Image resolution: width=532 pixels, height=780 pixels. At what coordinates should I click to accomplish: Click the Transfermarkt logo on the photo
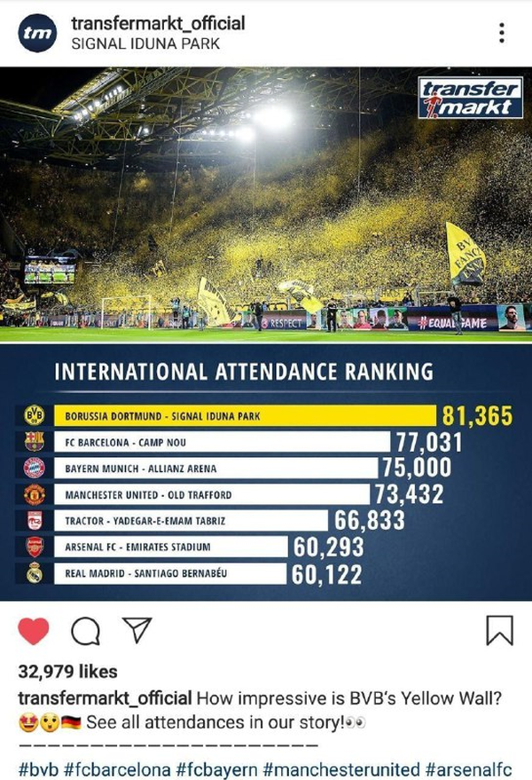tap(470, 98)
